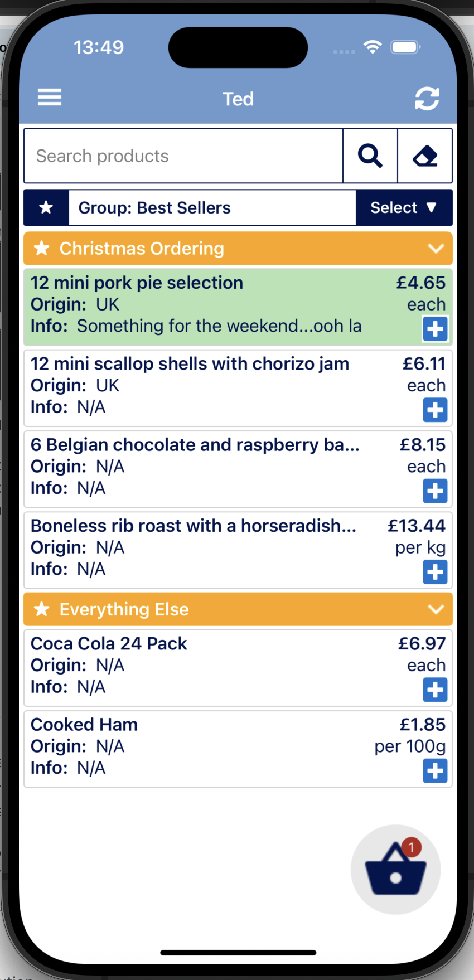Open Coca Cola 24 Pack details
Viewport: 474px width, 980px height.
coord(223,668)
